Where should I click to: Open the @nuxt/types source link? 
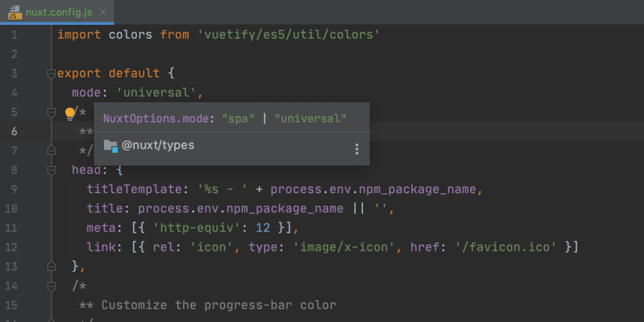(x=158, y=145)
